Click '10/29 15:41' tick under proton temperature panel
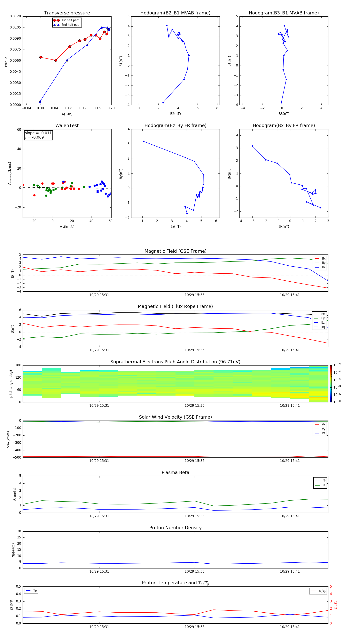Image resolution: width=351 pixels, height=644 pixels. pyautogui.click(x=290, y=627)
